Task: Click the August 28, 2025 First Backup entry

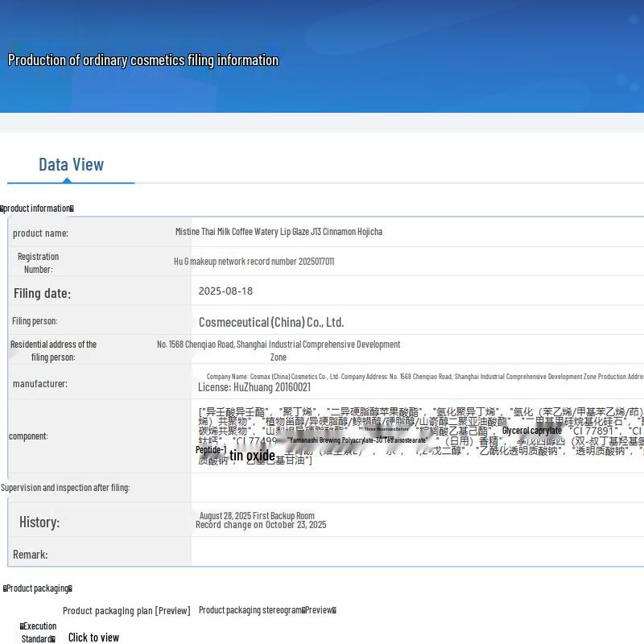Action: point(257,516)
